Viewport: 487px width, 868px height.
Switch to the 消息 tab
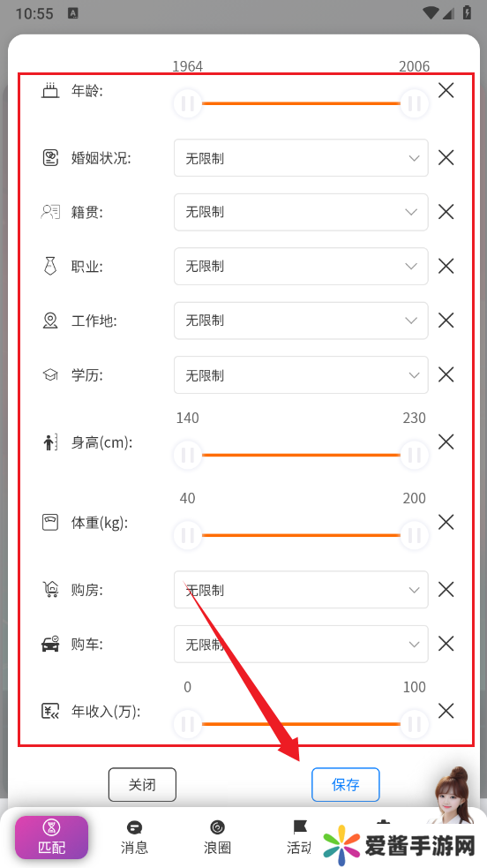coord(134,838)
